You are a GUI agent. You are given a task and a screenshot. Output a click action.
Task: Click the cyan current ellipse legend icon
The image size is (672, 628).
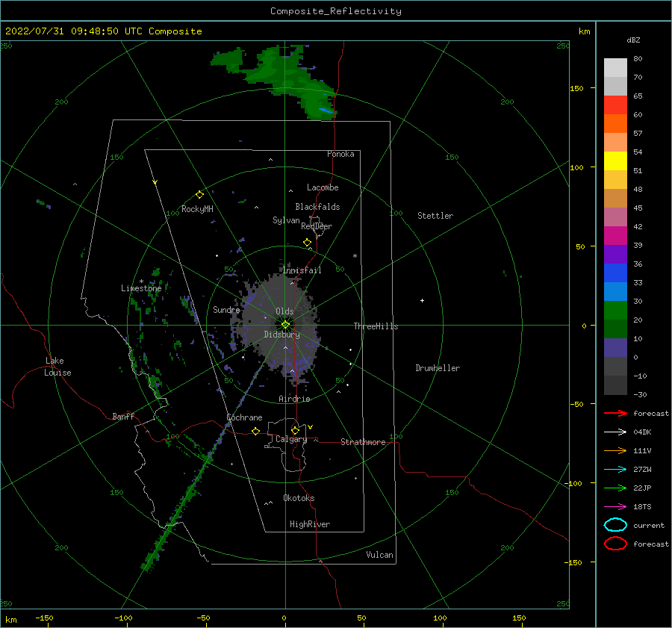(615, 525)
